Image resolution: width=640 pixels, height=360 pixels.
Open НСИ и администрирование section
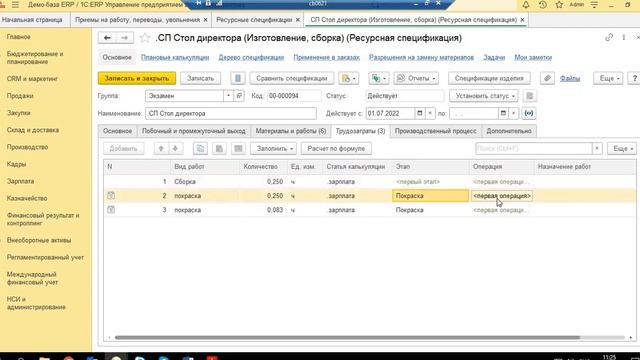pyautogui.click(x=36, y=303)
